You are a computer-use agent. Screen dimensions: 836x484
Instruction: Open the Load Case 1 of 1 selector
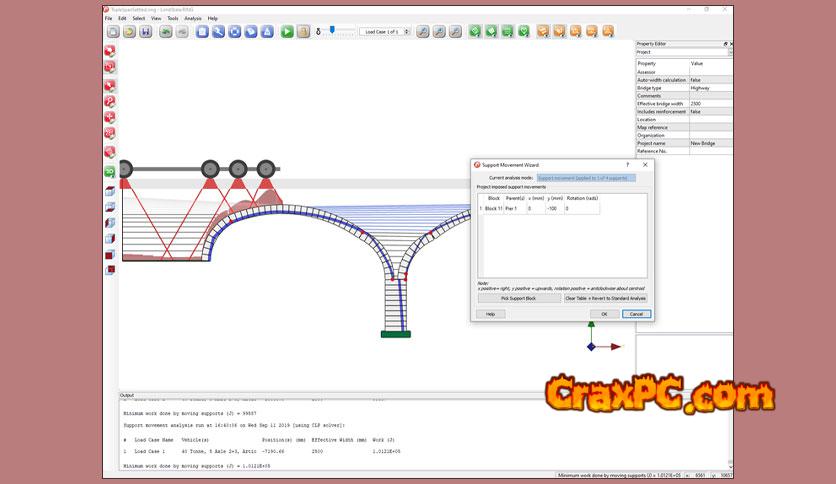tap(384, 32)
